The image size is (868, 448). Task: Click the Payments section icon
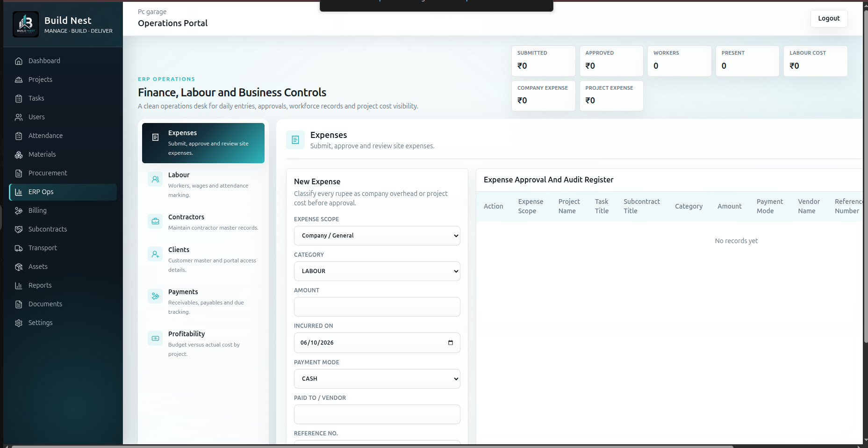[x=156, y=296]
